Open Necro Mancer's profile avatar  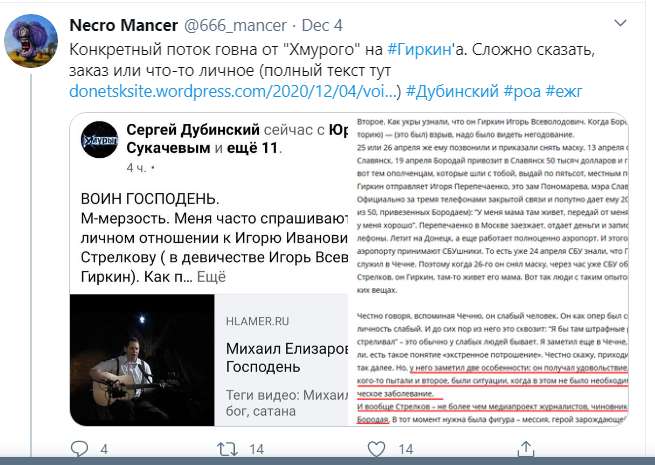click(x=31, y=41)
